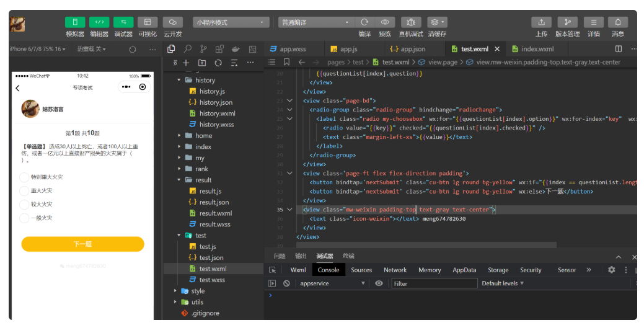
Task: Open 小程序模式 mode dropdown
Action: (231, 22)
